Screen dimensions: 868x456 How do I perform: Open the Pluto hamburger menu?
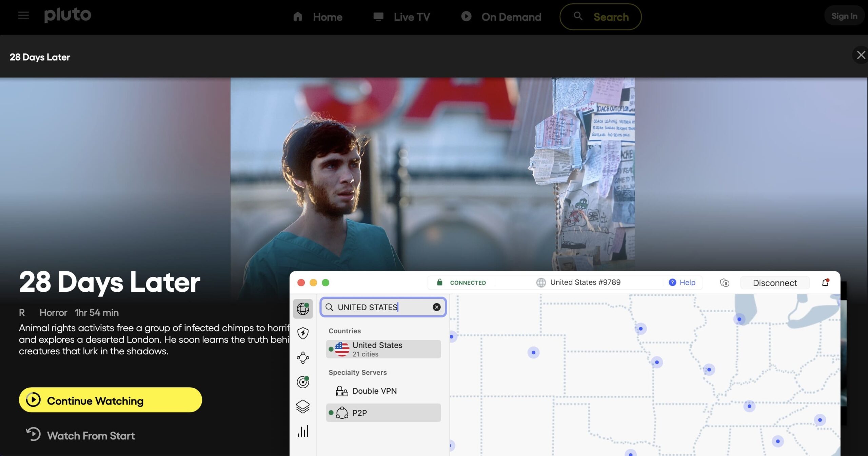23,16
